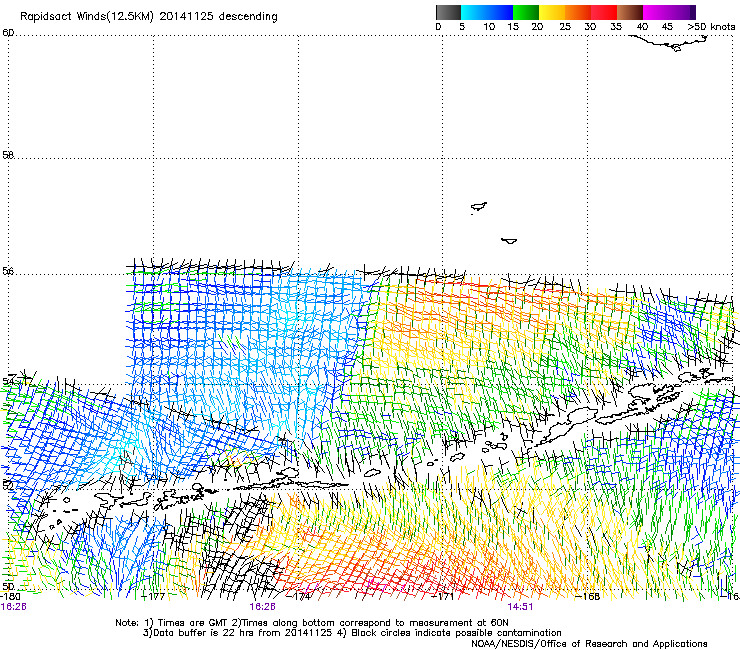Image resolution: width=740 pixels, height=650 pixels.
Task: Click the 16:26 time label beside -174
Action: pyautogui.click(x=262, y=607)
